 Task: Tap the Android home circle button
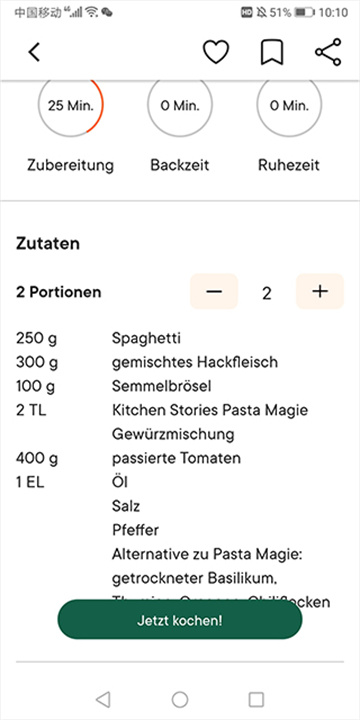click(180, 699)
